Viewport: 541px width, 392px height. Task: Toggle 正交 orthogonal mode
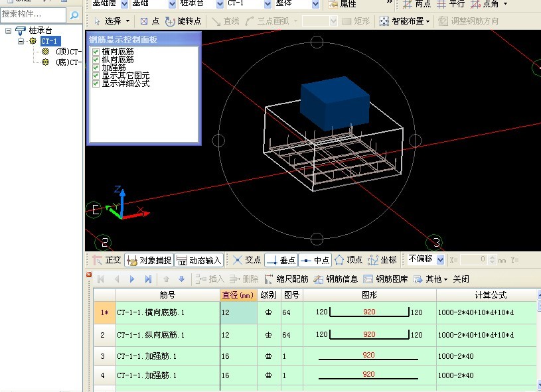pos(107,260)
